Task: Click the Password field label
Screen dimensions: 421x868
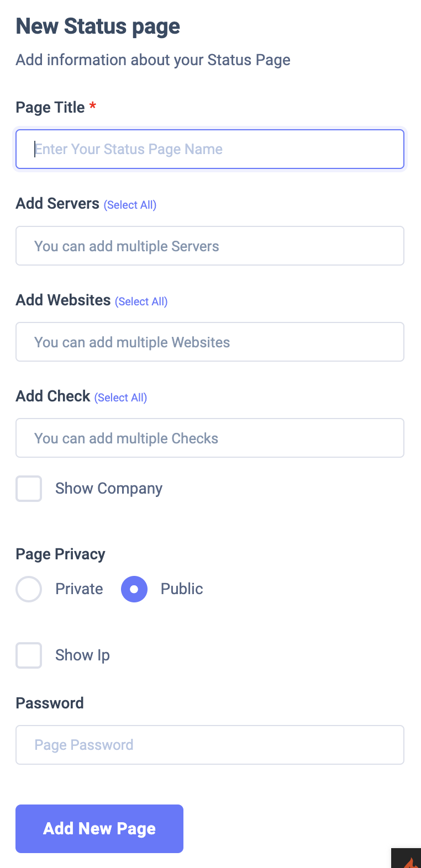Action: 50,703
